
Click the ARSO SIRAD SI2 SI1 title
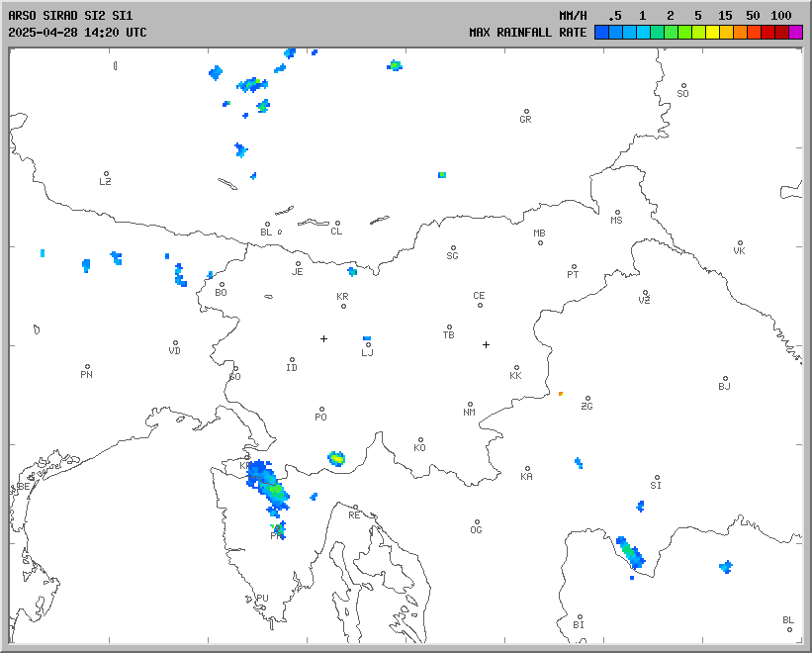[69, 16]
